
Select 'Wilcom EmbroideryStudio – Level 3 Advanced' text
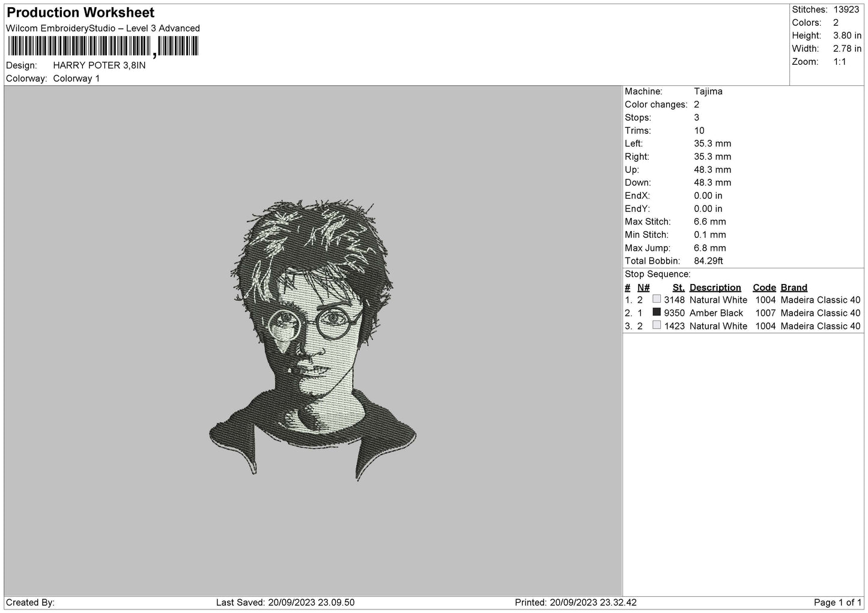[x=103, y=28]
